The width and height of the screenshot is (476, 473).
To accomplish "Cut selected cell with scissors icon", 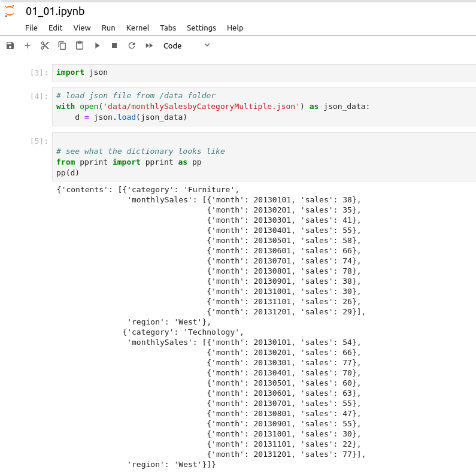I will point(44,46).
